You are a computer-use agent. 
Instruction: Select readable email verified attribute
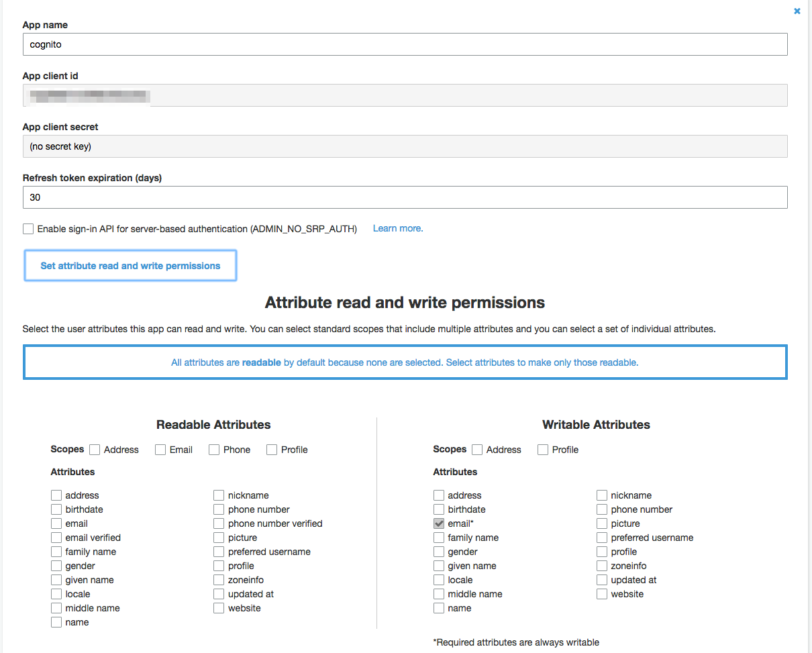(x=56, y=538)
